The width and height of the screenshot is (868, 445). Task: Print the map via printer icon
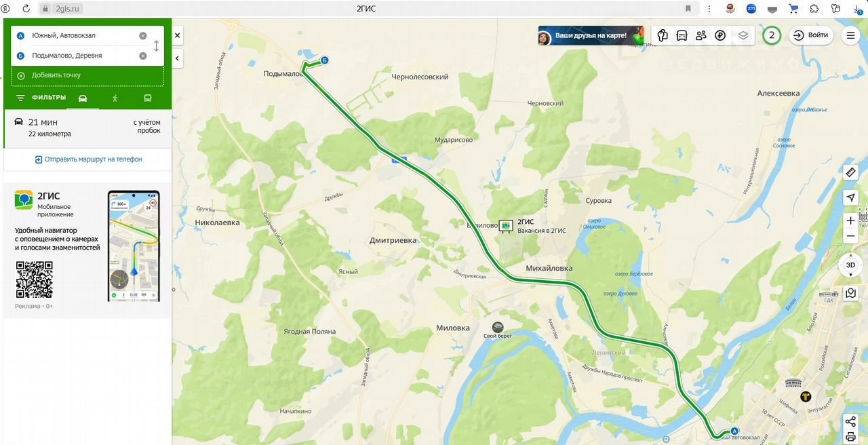pyautogui.click(x=851, y=438)
